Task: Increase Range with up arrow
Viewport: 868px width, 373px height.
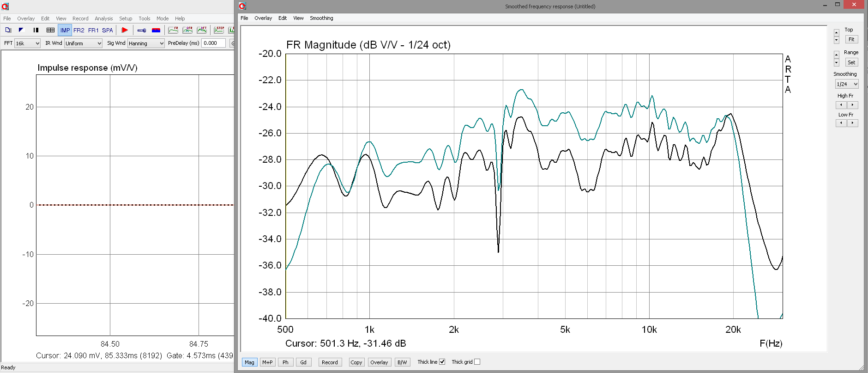Action: [837, 55]
